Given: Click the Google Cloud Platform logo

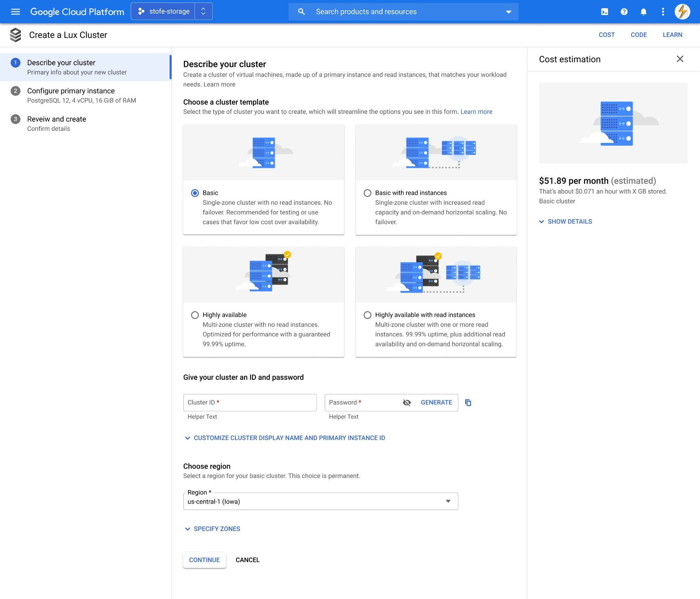Looking at the screenshot, I should point(77,12).
